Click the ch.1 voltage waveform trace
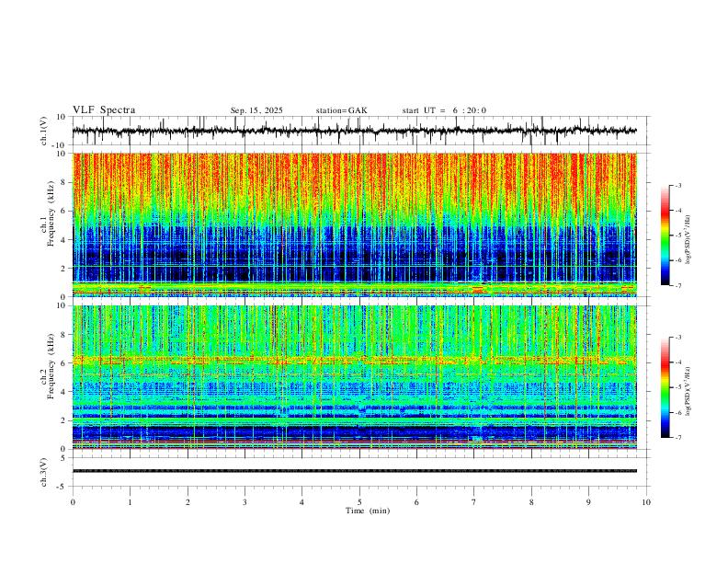This screenshot has height=563, width=728. pos(354,131)
